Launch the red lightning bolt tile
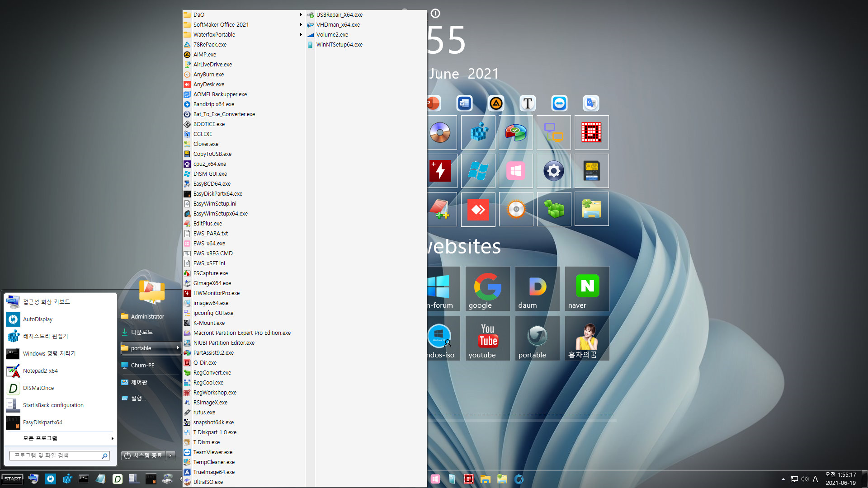This screenshot has height=488, width=868. pyautogui.click(x=440, y=171)
